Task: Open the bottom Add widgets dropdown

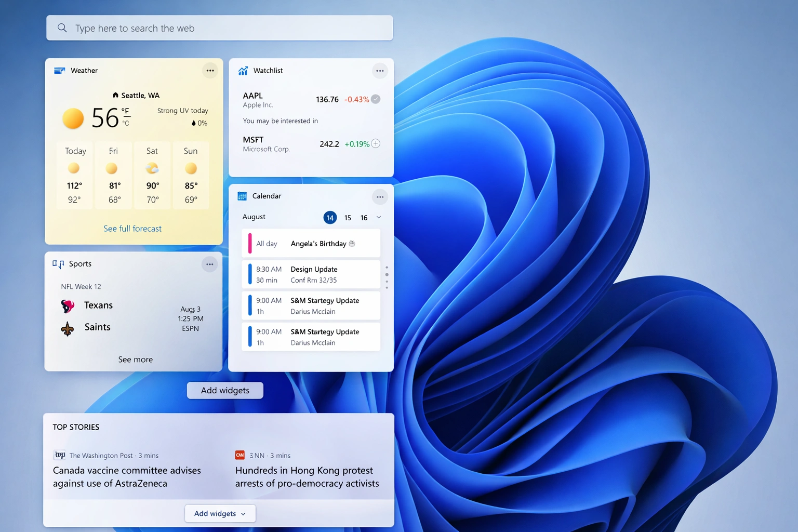Action: click(x=220, y=513)
